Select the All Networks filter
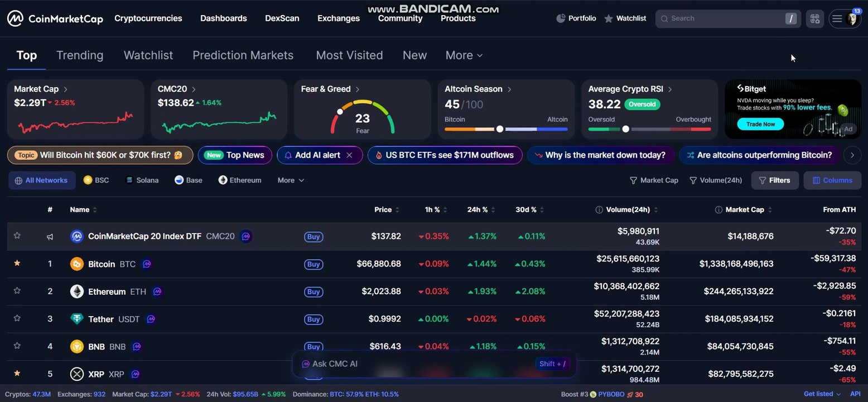868x402 pixels. pos(41,180)
